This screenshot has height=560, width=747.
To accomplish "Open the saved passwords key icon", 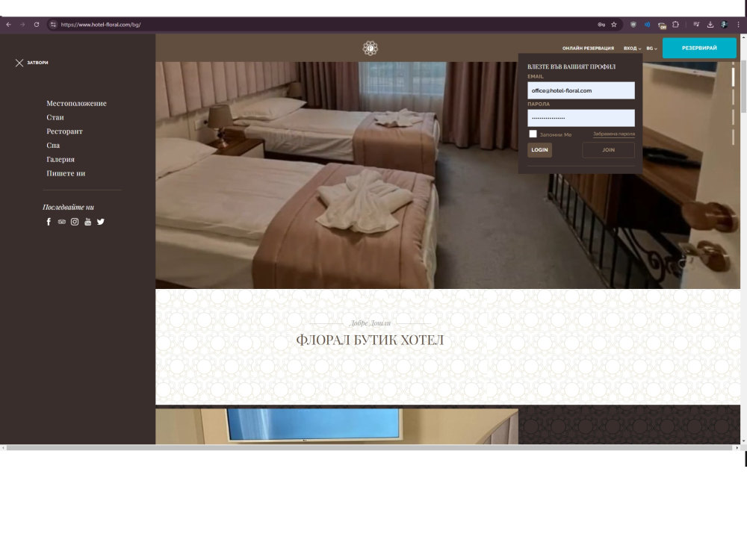I will pos(601,25).
